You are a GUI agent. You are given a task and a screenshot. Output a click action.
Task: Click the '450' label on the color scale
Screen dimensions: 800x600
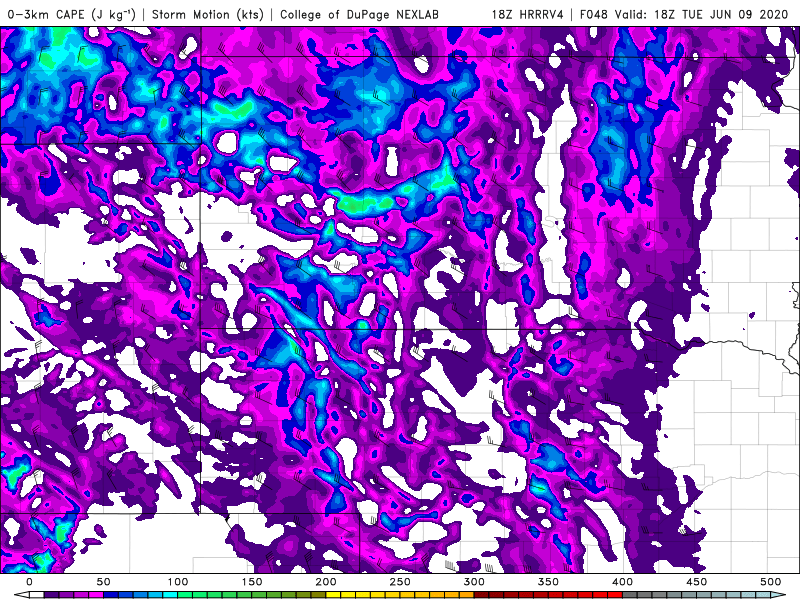[x=696, y=582]
